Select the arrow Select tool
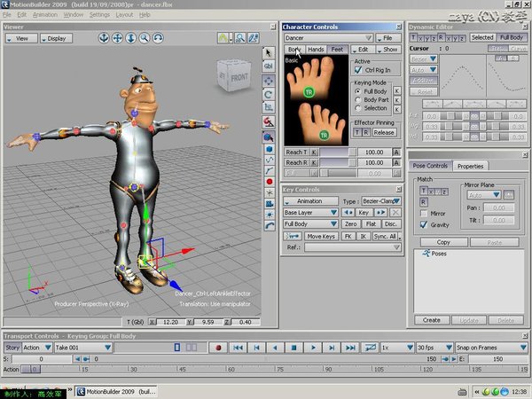This screenshot has width=532, height=399. (269, 52)
